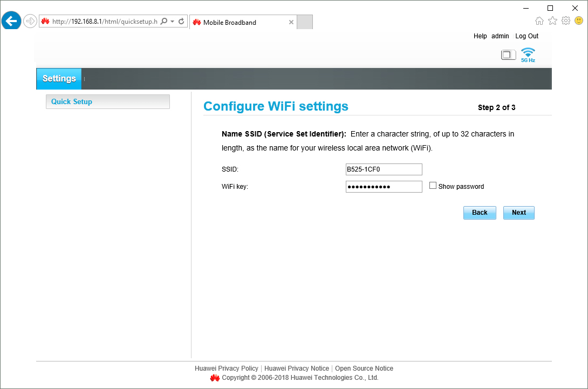Click the search magnifier in address bar

tap(164, 22)
